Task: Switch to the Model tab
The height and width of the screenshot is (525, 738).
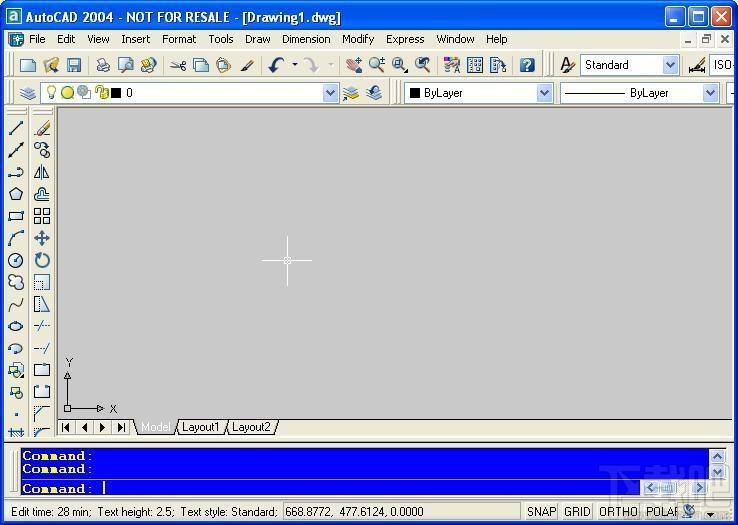Action: click(156, 427)
